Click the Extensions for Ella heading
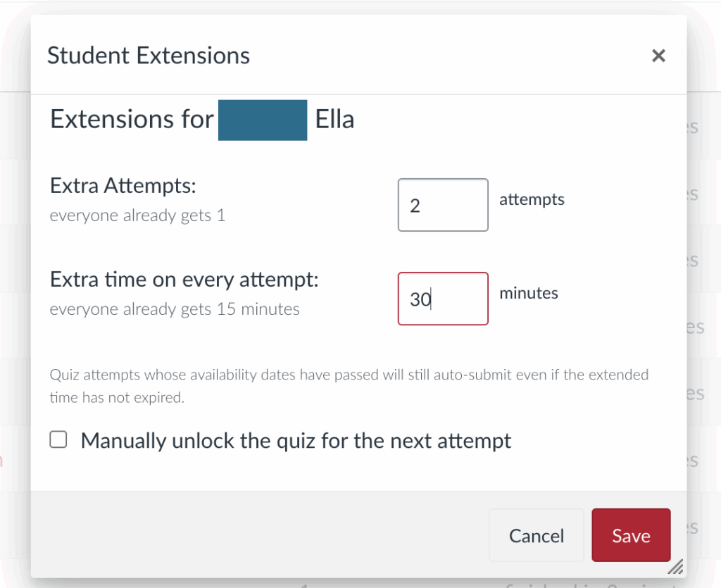721x588 pixels. [x=201, y=120]
